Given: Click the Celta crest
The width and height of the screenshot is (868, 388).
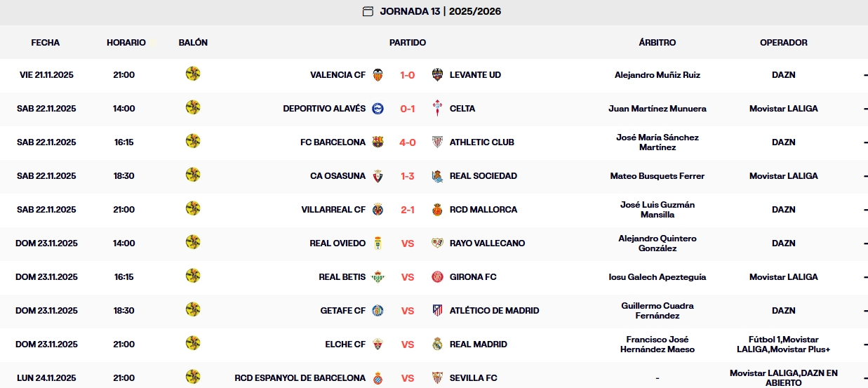Looking at the screenshot, I should coord(437,109).
